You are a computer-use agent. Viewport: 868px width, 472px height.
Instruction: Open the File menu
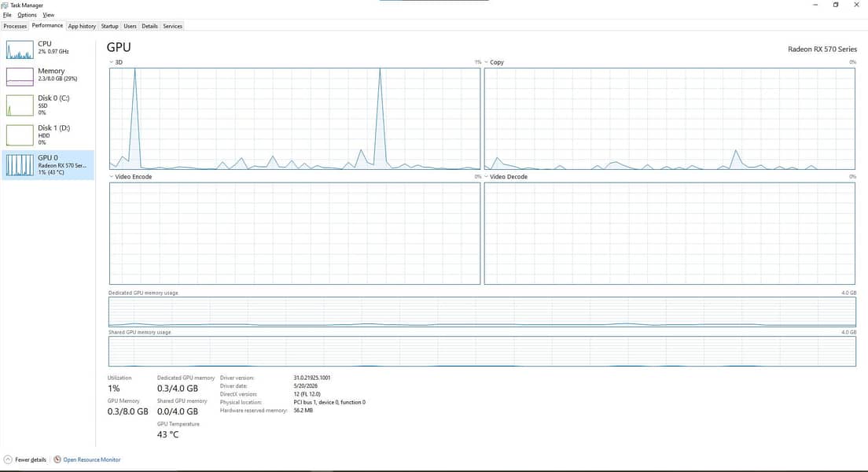pos(7,15)
